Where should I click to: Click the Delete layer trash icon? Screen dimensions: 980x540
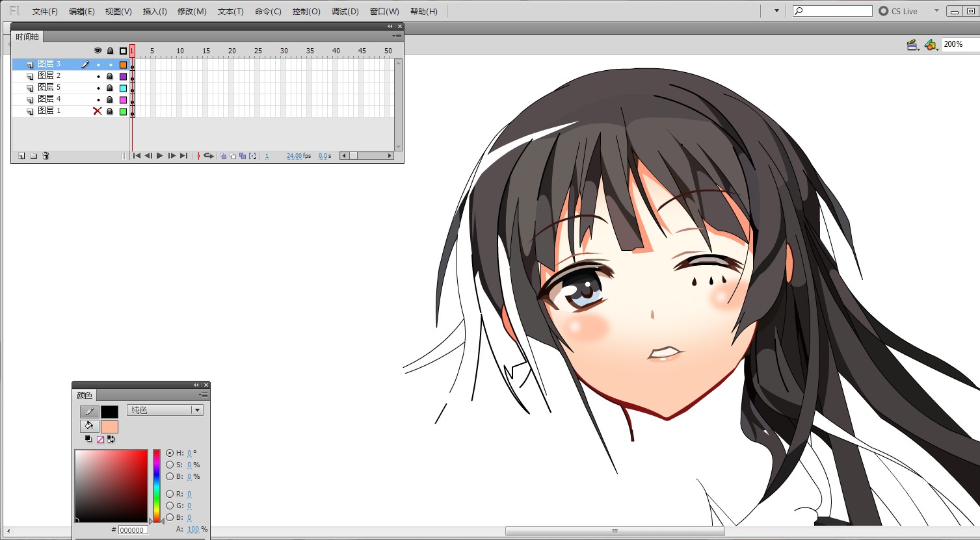(46, 156)
